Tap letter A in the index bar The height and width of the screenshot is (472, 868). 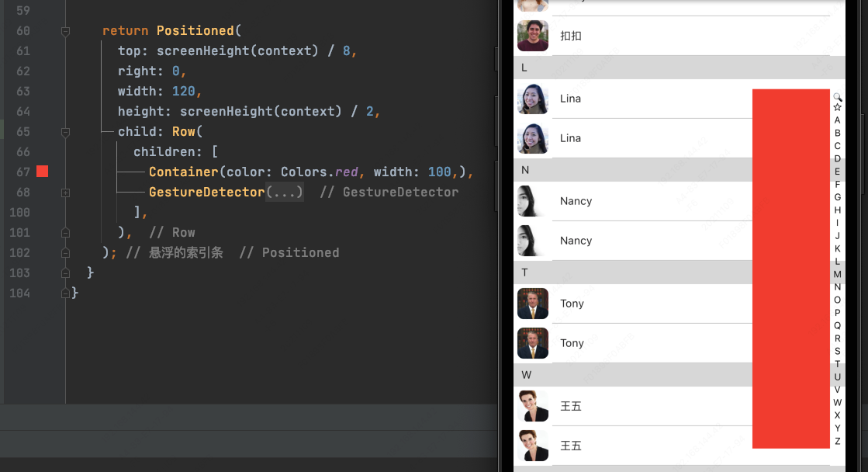pos(838,120)
